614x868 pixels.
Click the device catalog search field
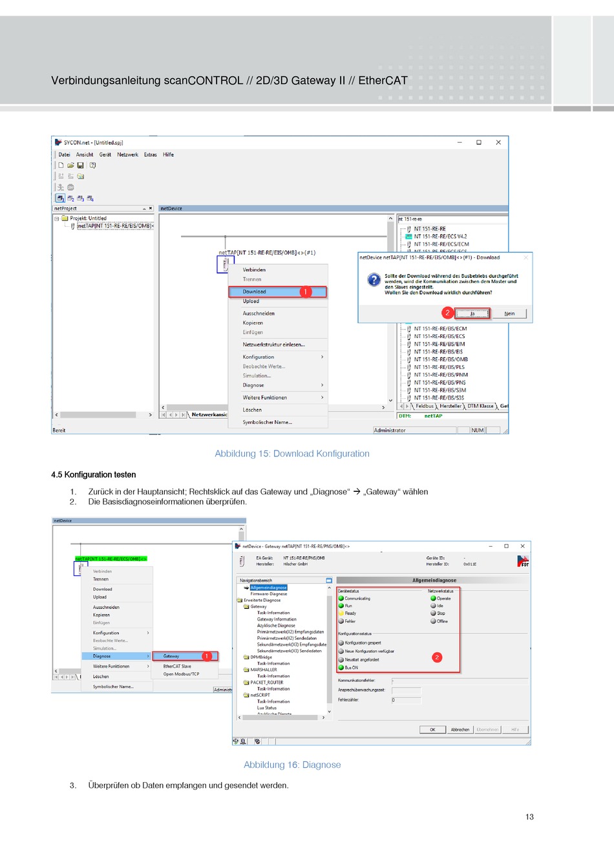point(452,219)
